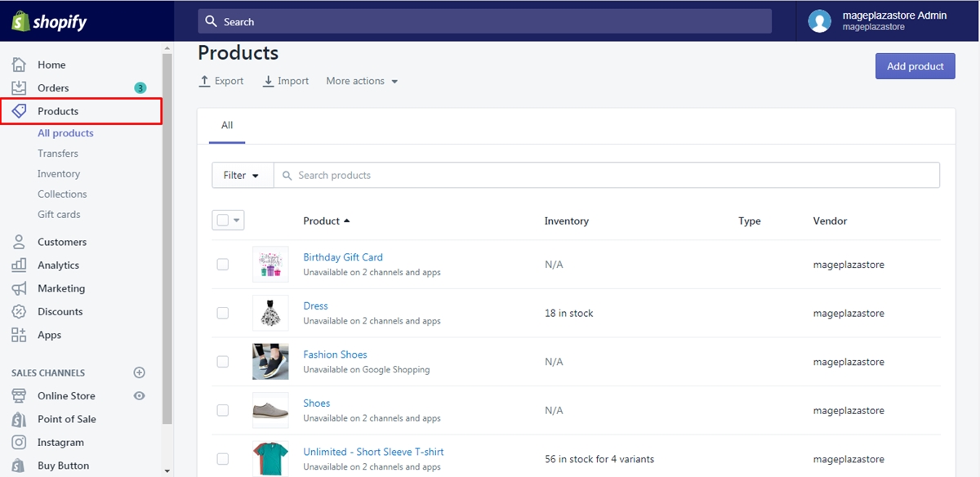Click the Buy Button bag icon
980x477 pixels.
19,466
